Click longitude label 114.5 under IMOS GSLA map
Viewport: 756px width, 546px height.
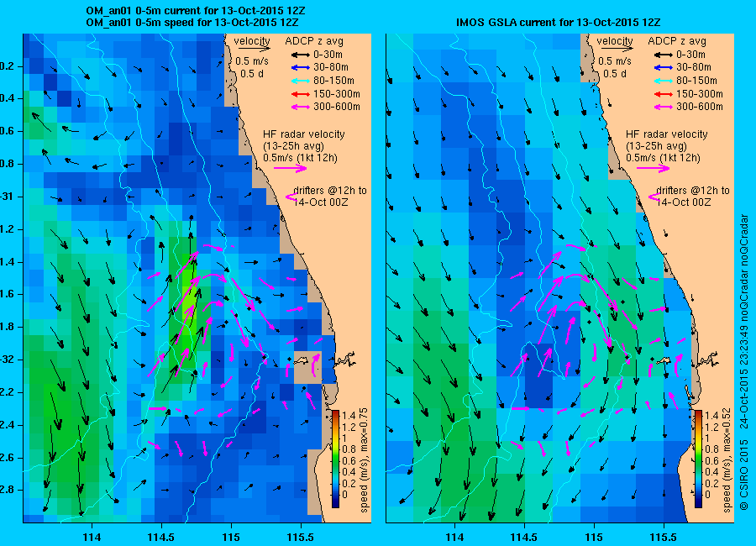click(524, 538)
